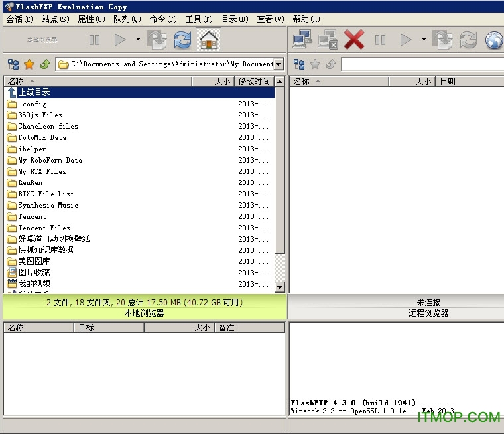Screen dimensions: 504x434
Task: Select the My RTX Files folder
Action: pyautogui.click(x=139, y=171)
